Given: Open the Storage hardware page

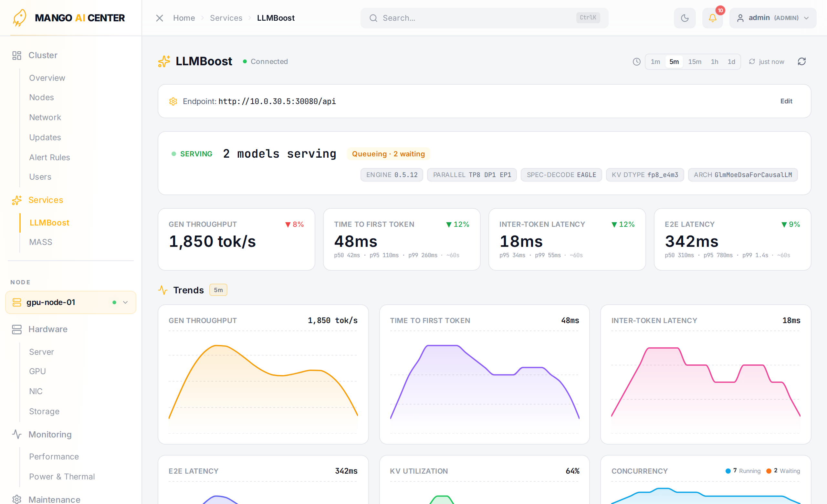Looking at the screenshot, I should click(44, 411).
